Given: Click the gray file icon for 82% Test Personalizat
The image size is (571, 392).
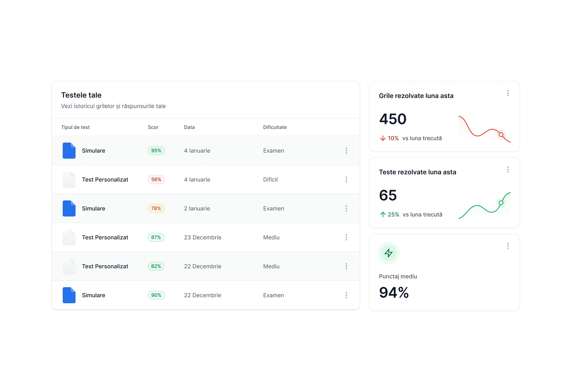Looking at the screenshot, I should coord(69,266).
